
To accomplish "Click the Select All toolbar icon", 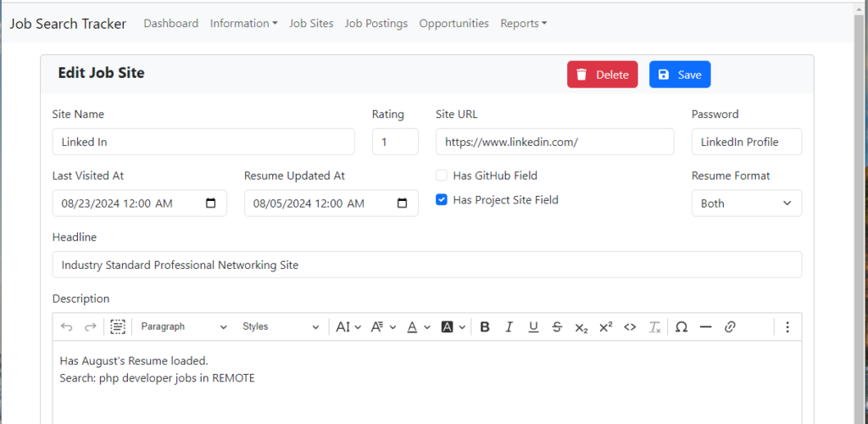I will click(x=117, y=327).
